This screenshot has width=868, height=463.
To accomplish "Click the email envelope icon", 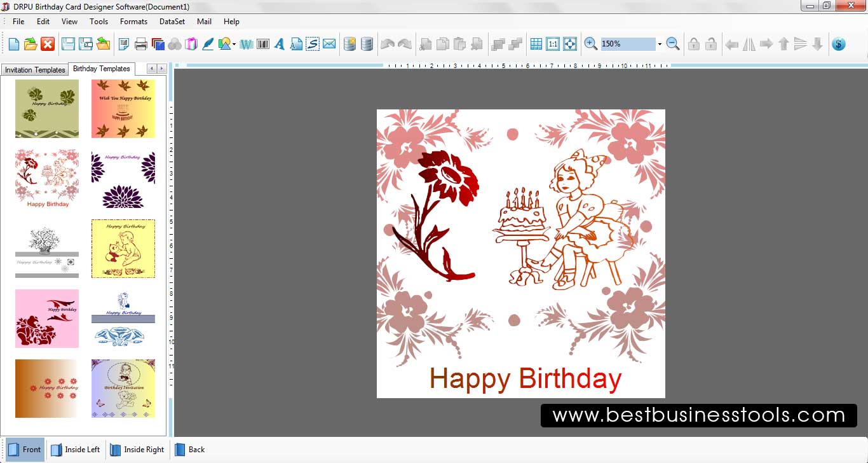I will 329,44.
